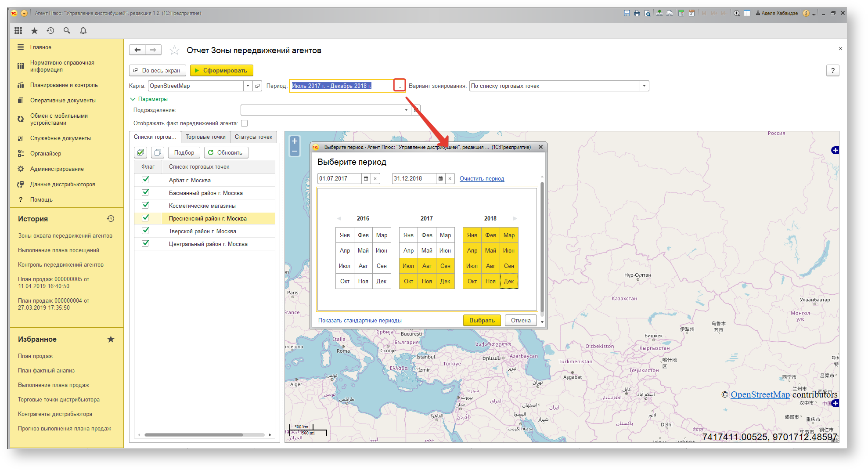Screen dimensions: 868x470
Task: Open the Вариант зонирования dropdown arrow
Action: pos(644,86)
